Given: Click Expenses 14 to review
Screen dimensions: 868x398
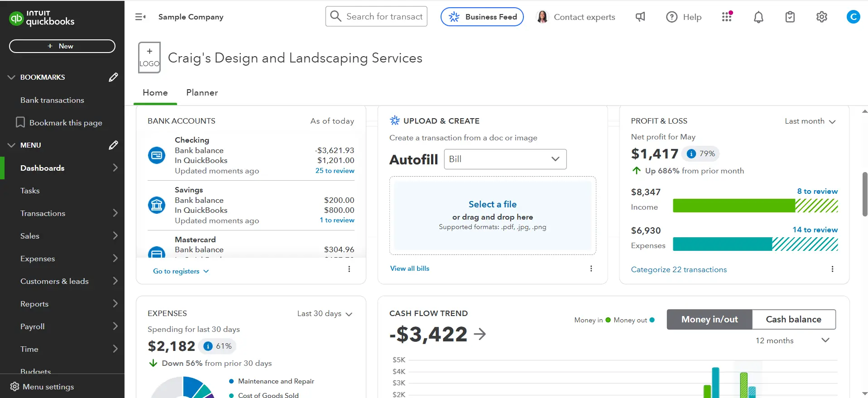Looking at the screenshot, I should [815, 230].
